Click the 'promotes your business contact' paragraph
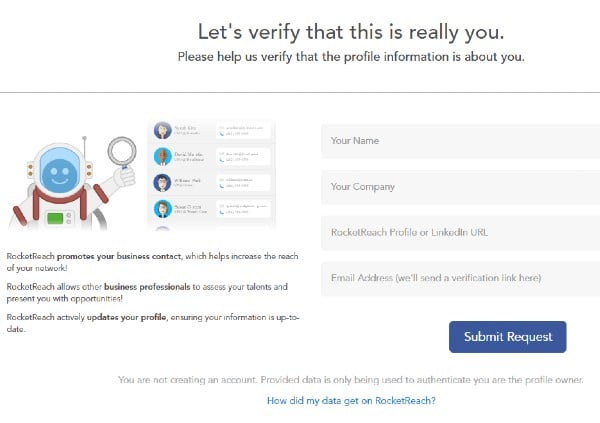Viewport: 600px width, 423px height. 152,262
